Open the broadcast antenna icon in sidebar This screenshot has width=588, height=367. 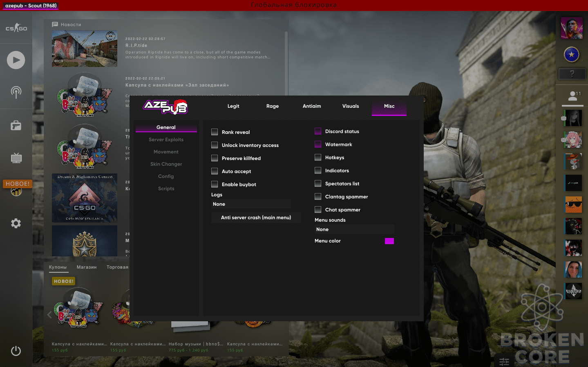coord(16,92)
